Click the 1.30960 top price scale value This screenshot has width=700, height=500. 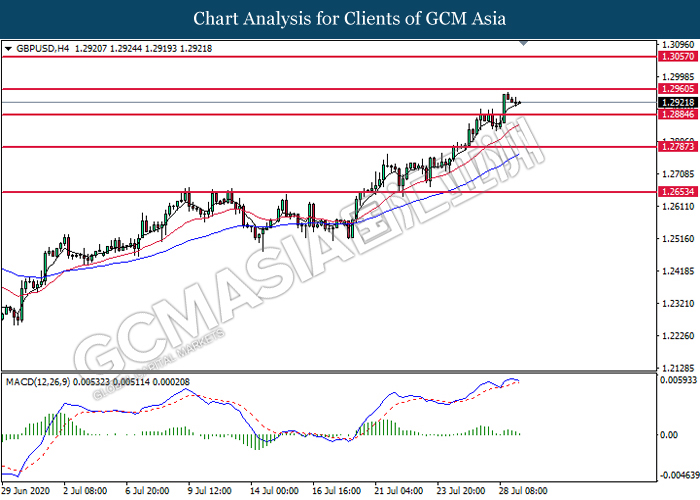coord(678,46)
